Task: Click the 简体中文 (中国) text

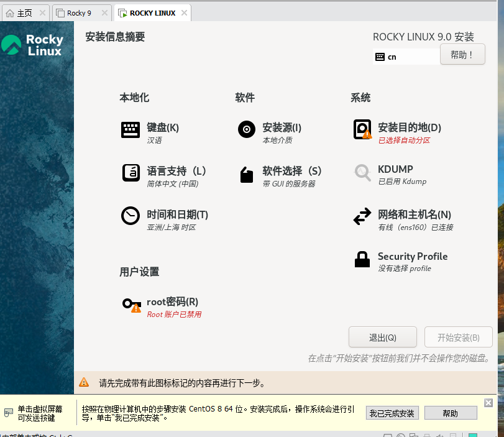Action: (x=173, y=183)
